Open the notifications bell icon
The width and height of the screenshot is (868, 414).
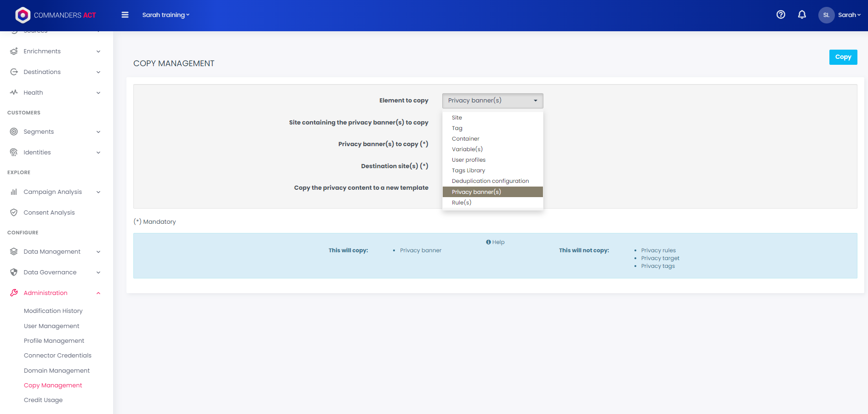[801, 15]
